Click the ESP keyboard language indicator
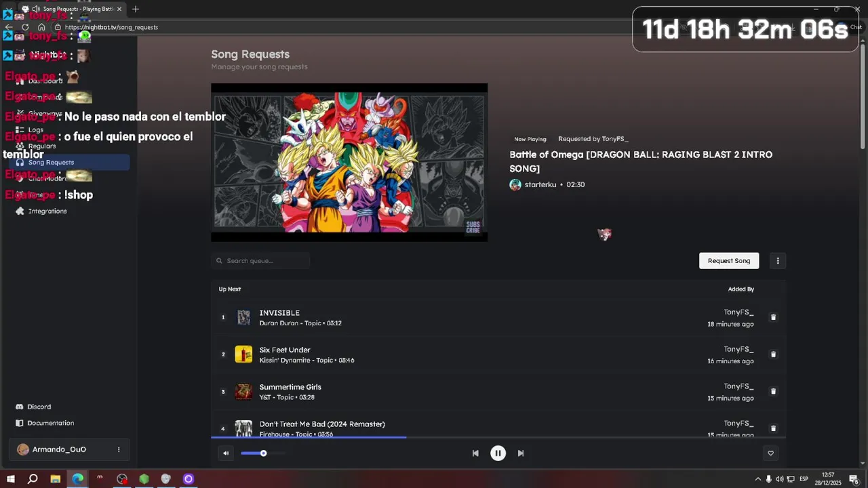The width and height of the screenshot is (868, 488). coord(804,479)
